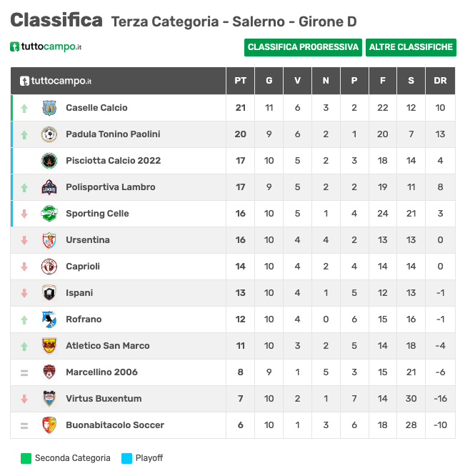Click the Rofrano team crest
470x476 pixels.
click(x=49, y=319)
